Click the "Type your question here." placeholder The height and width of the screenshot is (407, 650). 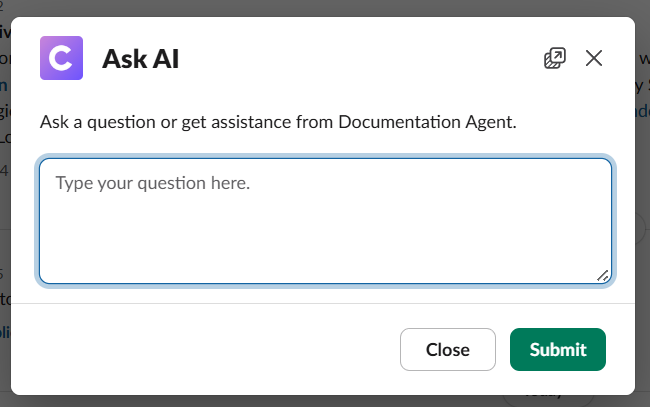pyautogui.click(x=152, y=184)
